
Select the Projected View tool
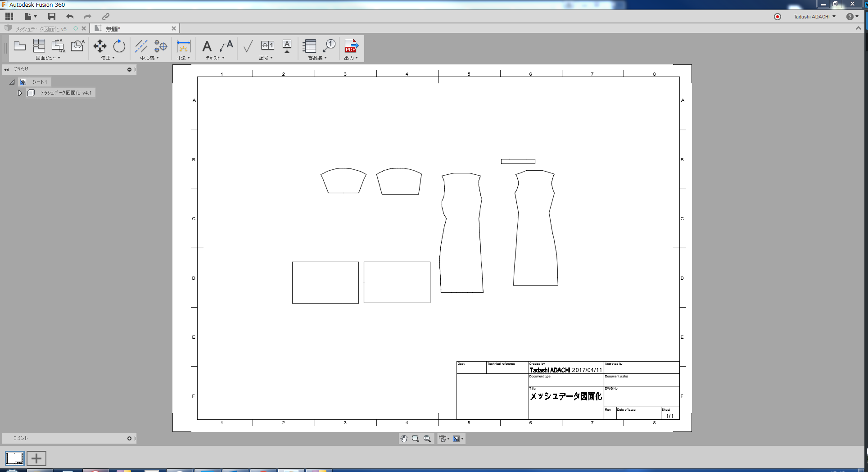tap(39, 46)
